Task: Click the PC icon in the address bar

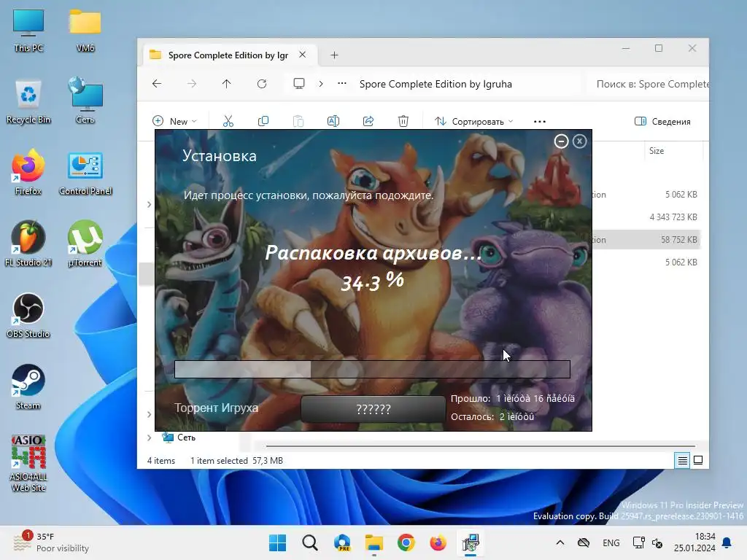Action: (x=299, y=84)
